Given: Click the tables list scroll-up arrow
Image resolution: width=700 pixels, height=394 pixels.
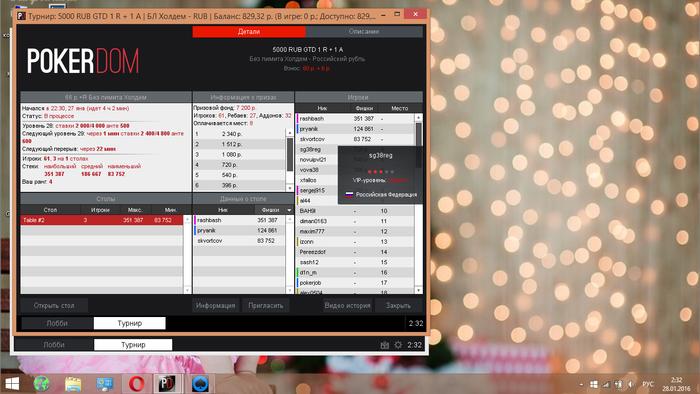Looking at the screenshot, I should (187, 220).
